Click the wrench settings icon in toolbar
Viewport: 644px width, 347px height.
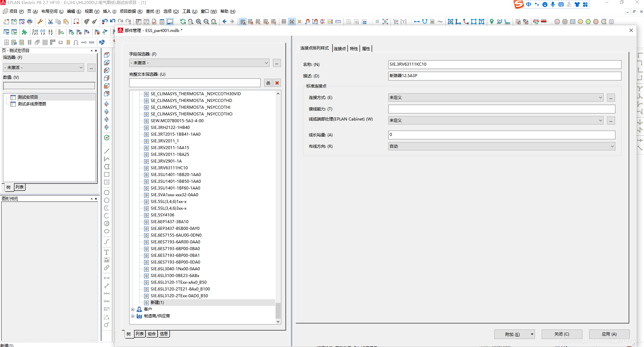(40, 22)
